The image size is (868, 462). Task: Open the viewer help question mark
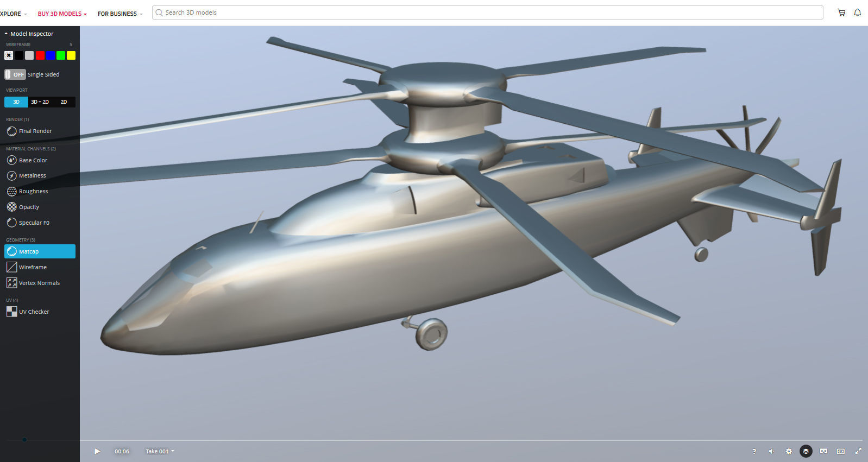[754, 451]
